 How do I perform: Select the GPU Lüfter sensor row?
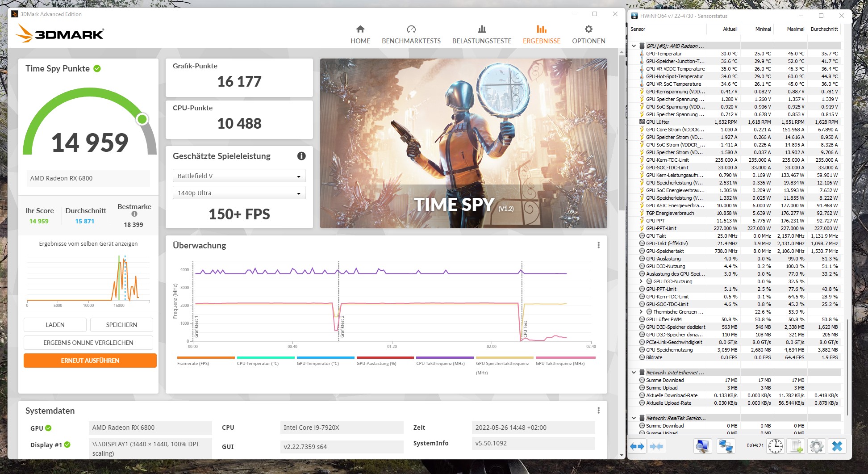click(734, 122)
